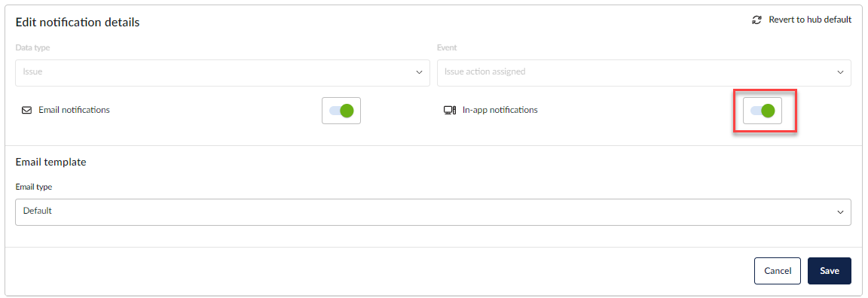
Task: Click the Email template section heading
Action: [51, 163]
